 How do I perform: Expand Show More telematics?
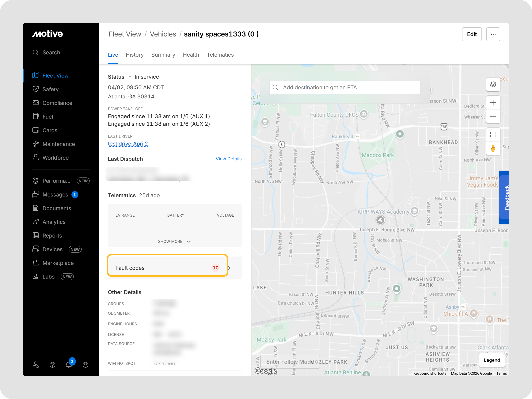tap(175, 241)
